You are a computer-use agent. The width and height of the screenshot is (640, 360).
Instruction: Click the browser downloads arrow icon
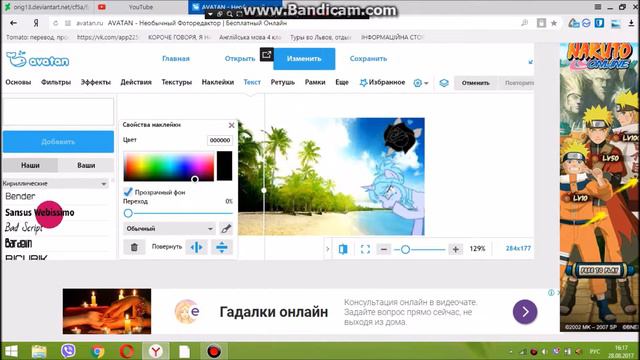point(631,23)
